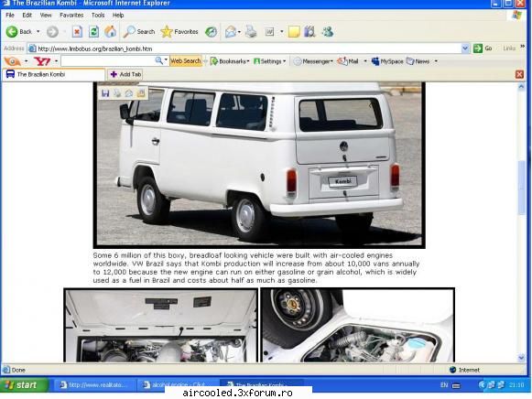Open the View menu
The width and height of the screenshot is (532, 399).
click(x=46, y=16)
